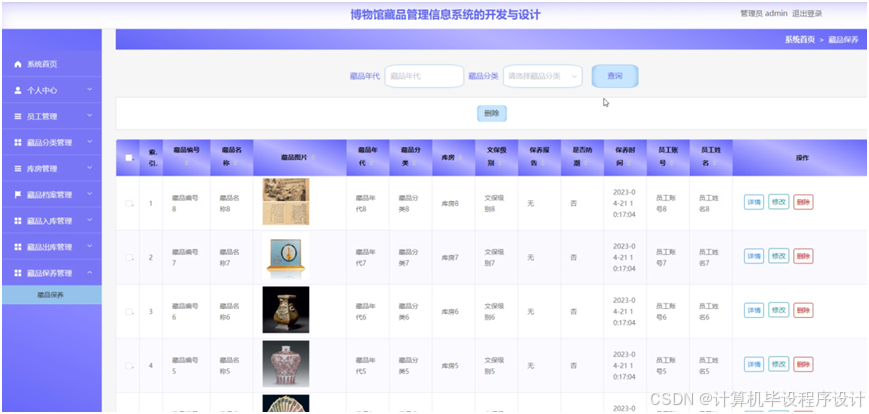Check the box for row 藏品编号6
This screenshot has height=414, width=869.
129,311
